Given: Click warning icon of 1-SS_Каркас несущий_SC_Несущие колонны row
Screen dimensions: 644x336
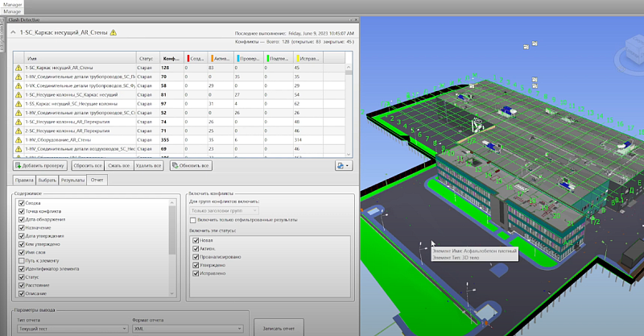Looking at the screenshot, I should click(x=19, y=103).
